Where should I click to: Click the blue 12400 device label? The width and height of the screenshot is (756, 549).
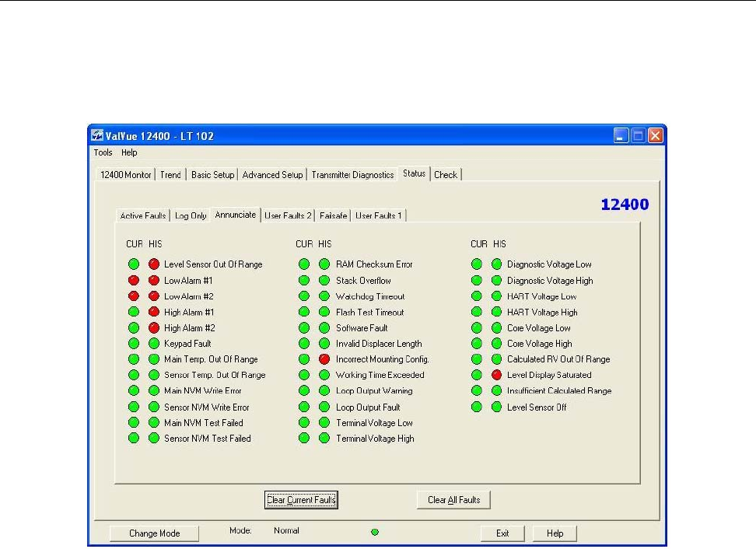(625, 205)
